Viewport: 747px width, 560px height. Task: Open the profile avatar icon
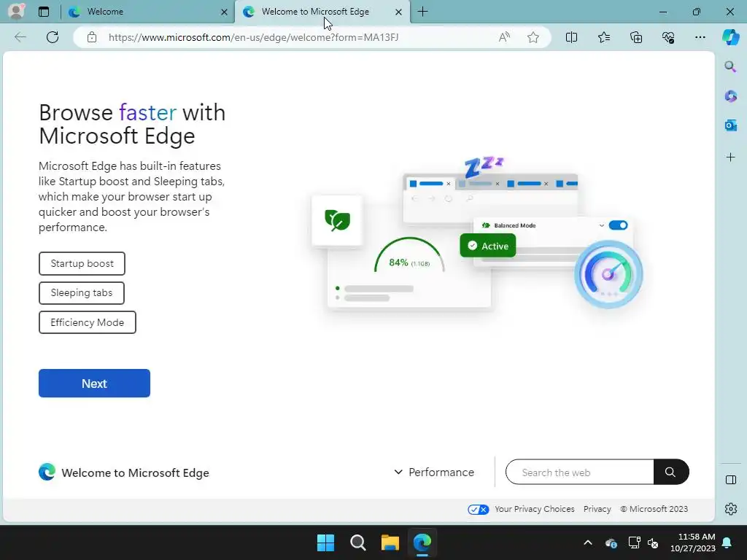16,11
